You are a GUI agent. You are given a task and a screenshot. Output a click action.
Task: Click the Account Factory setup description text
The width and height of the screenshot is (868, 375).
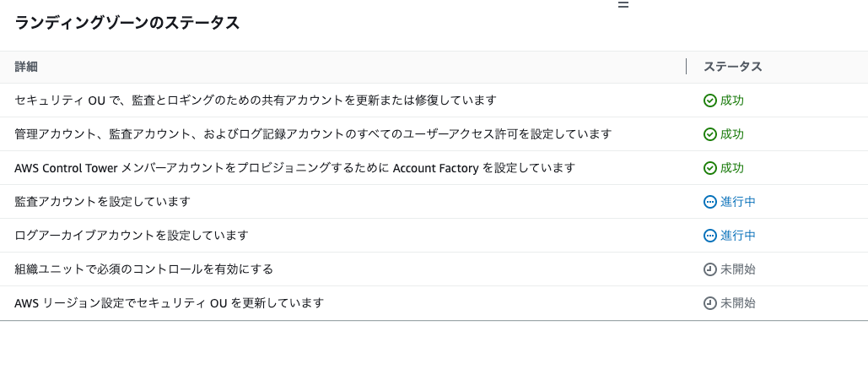pyautogui.click(x=294, y=168)
